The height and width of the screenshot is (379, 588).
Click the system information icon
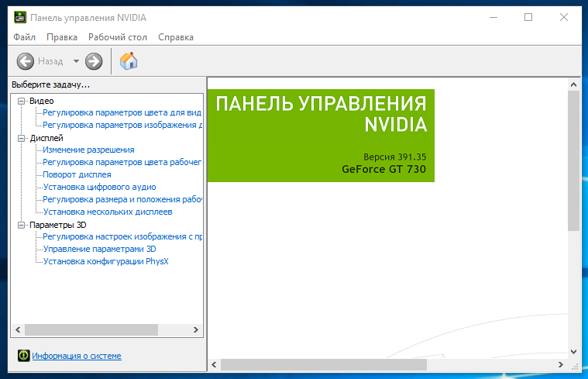[23, 355]
